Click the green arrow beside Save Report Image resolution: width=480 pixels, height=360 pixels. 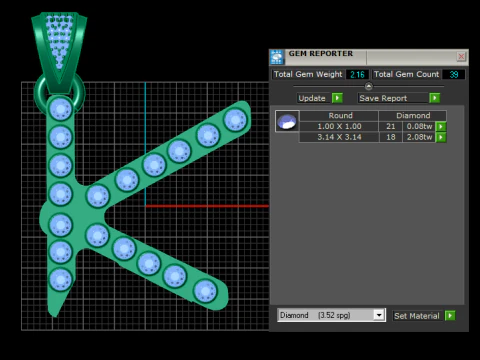coord(434,98)
